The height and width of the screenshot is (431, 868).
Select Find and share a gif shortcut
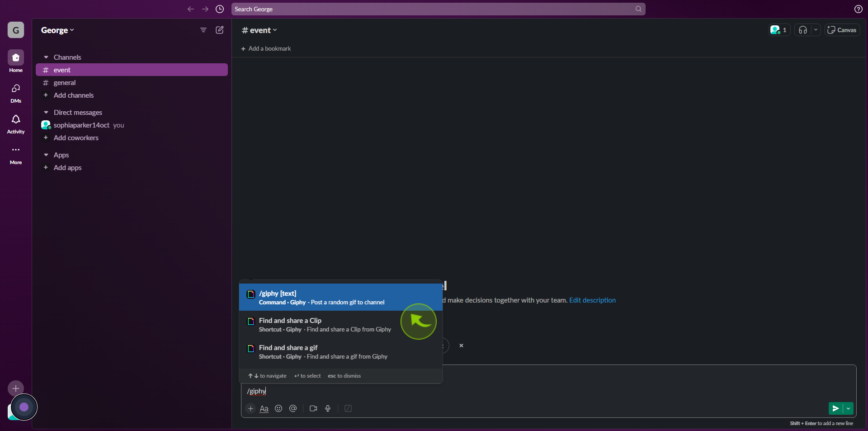(x=340, y=351)
